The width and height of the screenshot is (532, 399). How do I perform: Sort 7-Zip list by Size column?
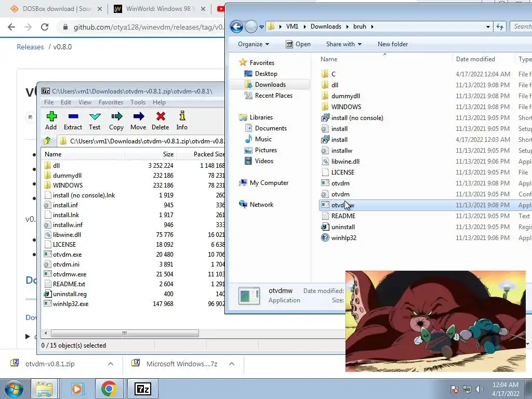pyautogui.click(x=168, y=154)
